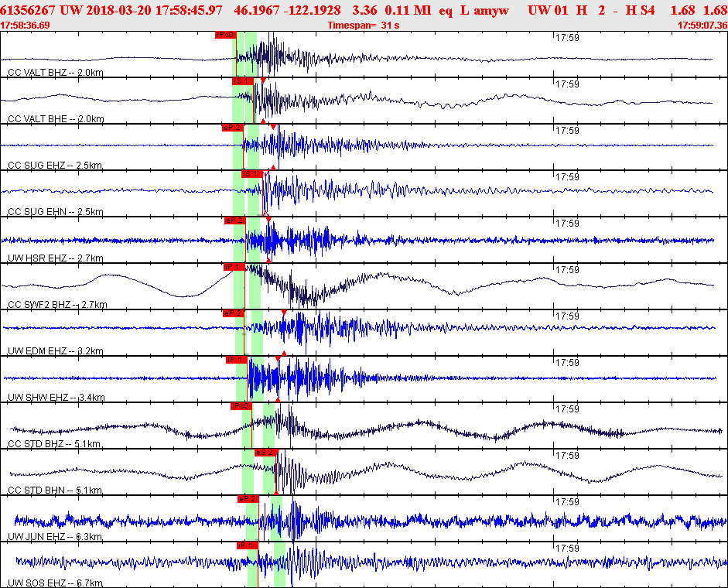The width and height of the screenshot is (728, 588).
Task: Click the CC STD BHN -- 5.1km label
Action: [55, 491]
